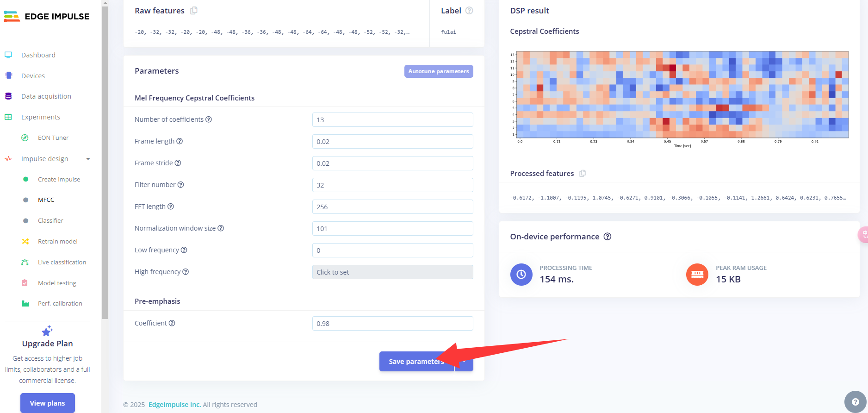Copy raw features using the clipboard icon

pos(194,11)
